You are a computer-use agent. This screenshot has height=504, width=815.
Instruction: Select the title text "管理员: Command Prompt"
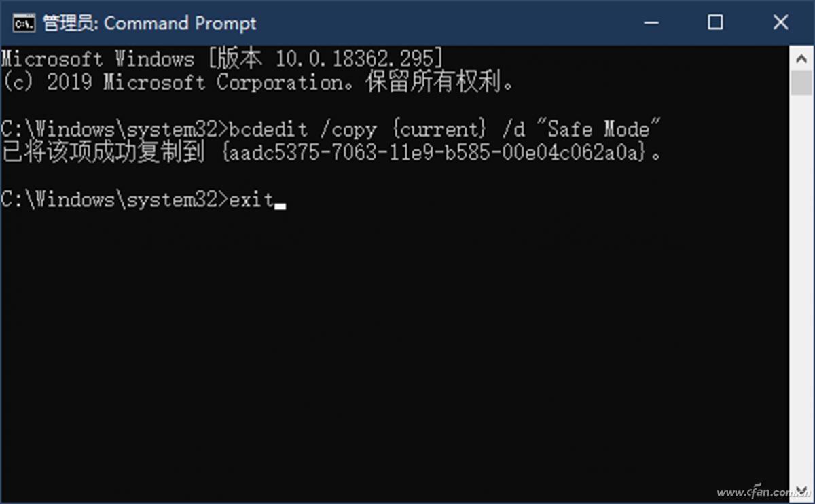149,23
